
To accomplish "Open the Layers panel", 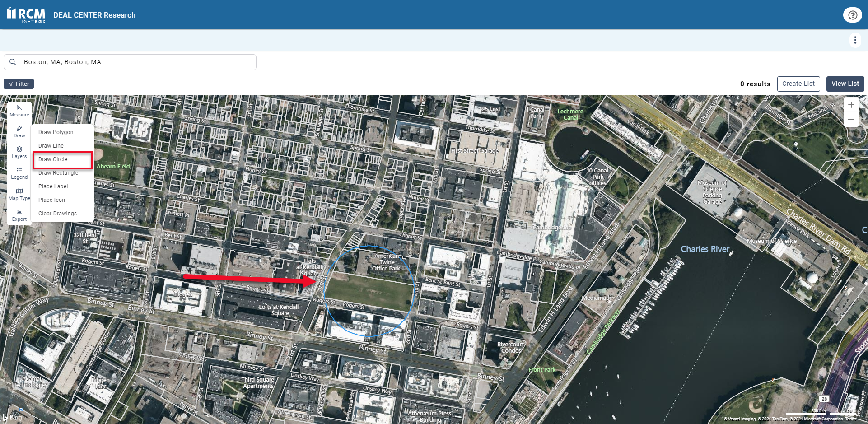I will pos(19,152).
